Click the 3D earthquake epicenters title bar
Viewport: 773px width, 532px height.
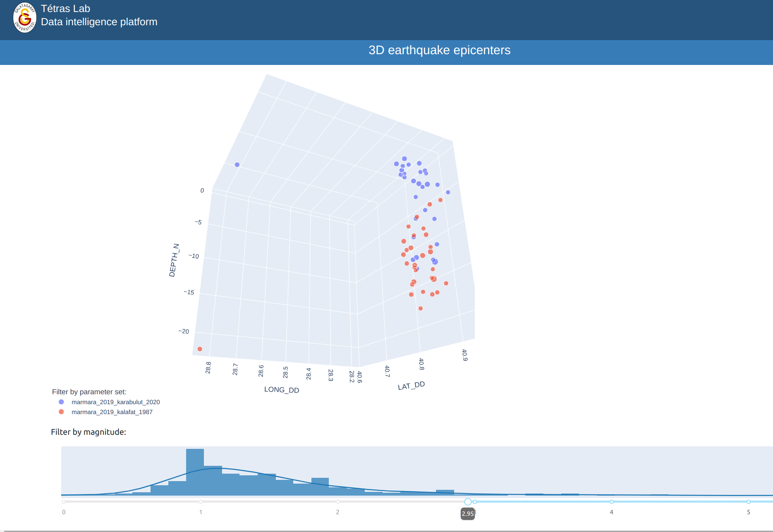[x=439, y=50]
